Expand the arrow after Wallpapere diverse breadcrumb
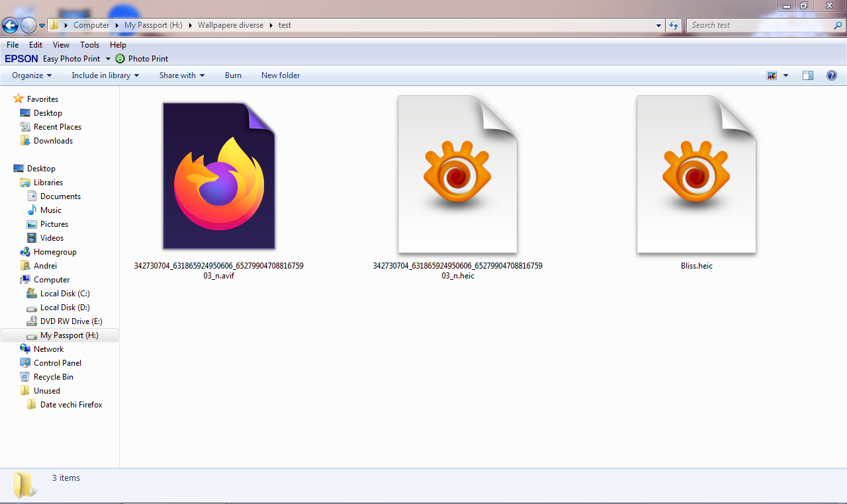This screenshot has height=504, width=847. 271,25
